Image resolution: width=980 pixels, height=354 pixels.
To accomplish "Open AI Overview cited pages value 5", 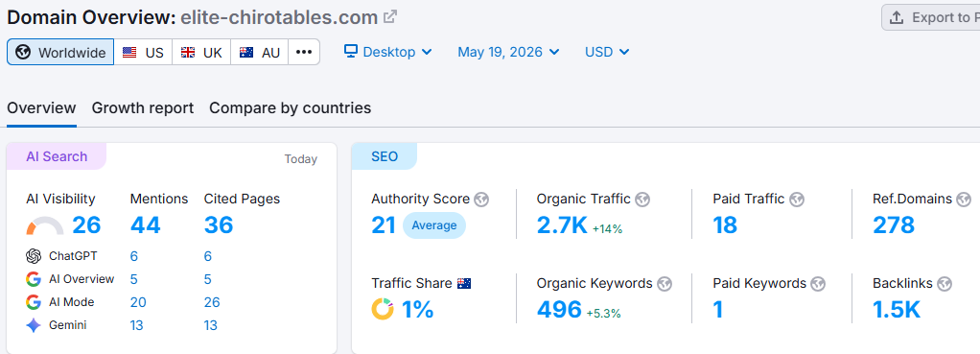I will (x=207, y=279).
